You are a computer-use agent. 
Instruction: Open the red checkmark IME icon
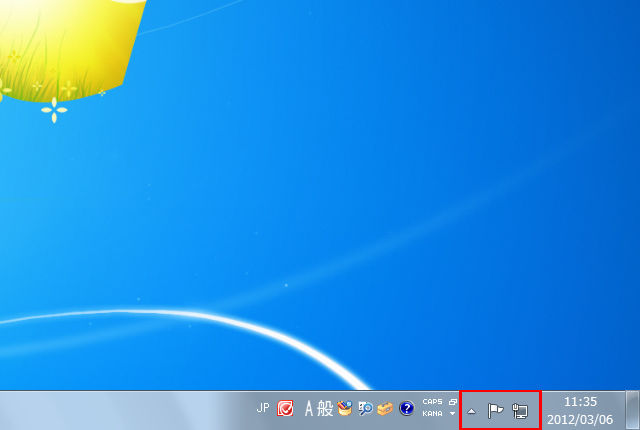pos(285,408)
